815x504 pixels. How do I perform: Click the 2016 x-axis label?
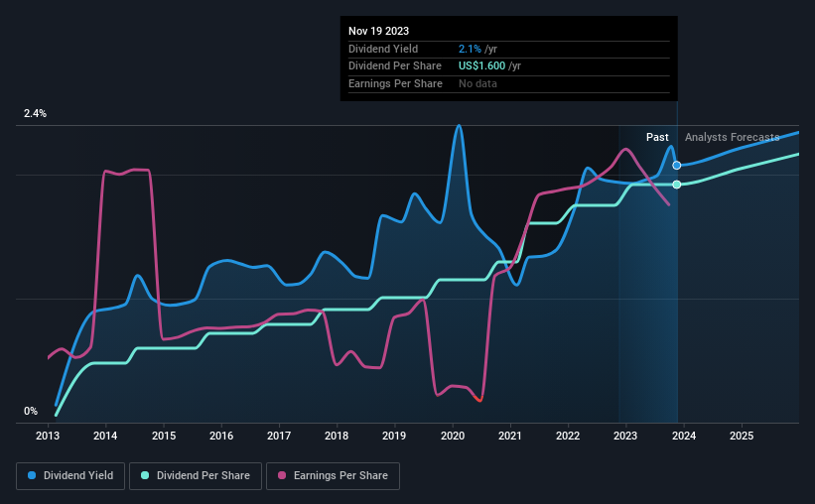(221, 436)
